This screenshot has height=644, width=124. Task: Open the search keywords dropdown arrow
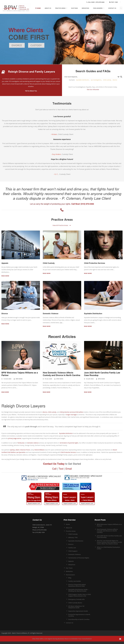[118, 77]
